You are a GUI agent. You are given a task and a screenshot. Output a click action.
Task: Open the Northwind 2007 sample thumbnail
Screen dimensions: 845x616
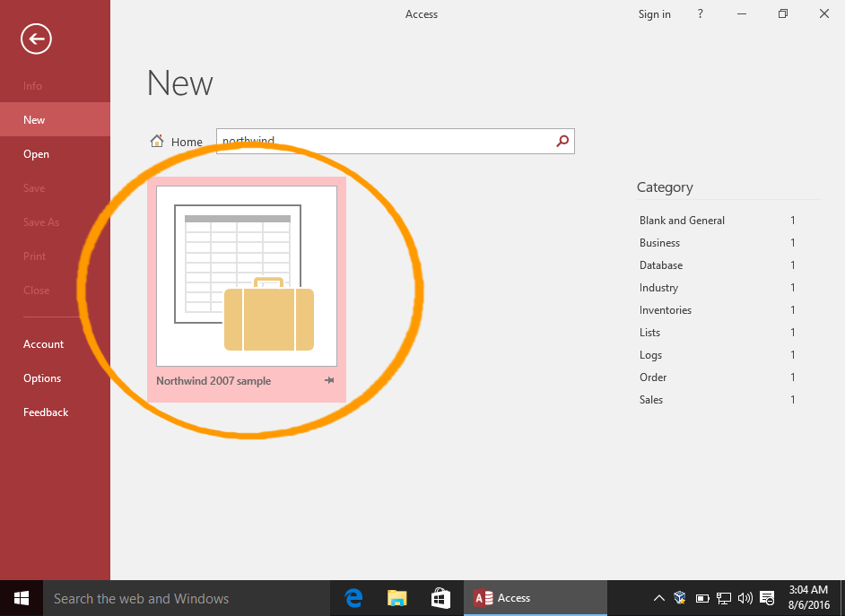tap(247, 276)
